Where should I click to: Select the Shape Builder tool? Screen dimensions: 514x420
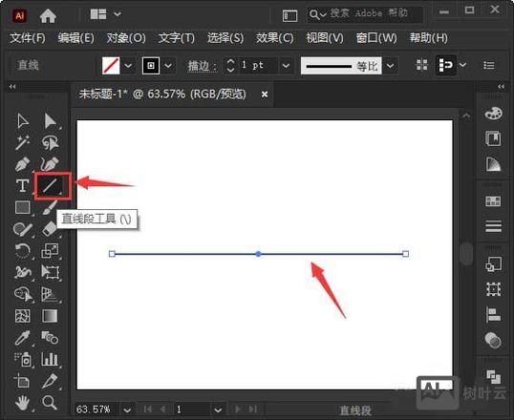coord(23,294)
